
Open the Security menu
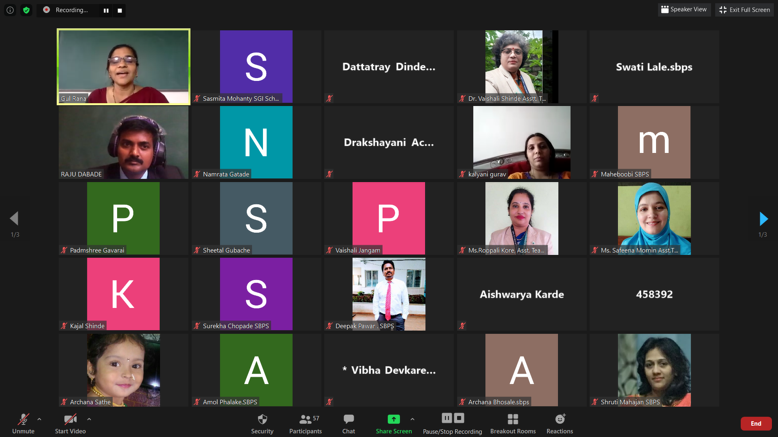(x=262, y=424)
